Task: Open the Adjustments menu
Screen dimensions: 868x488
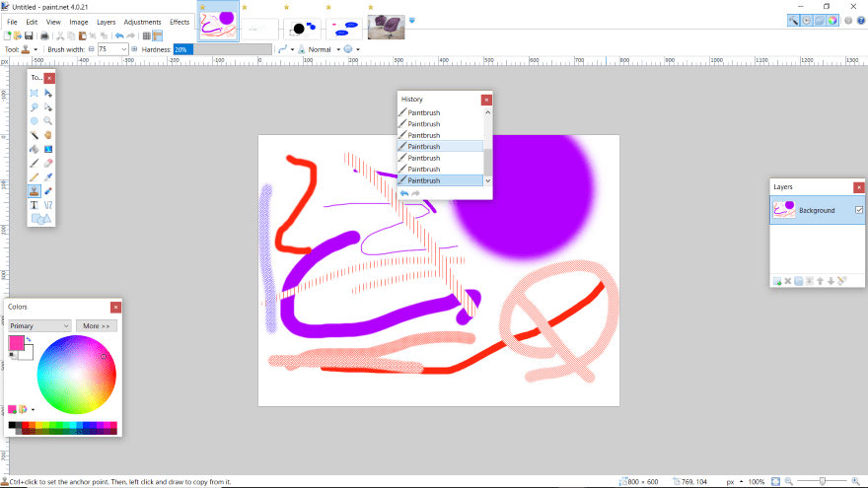Action: [x=142, y=22]
